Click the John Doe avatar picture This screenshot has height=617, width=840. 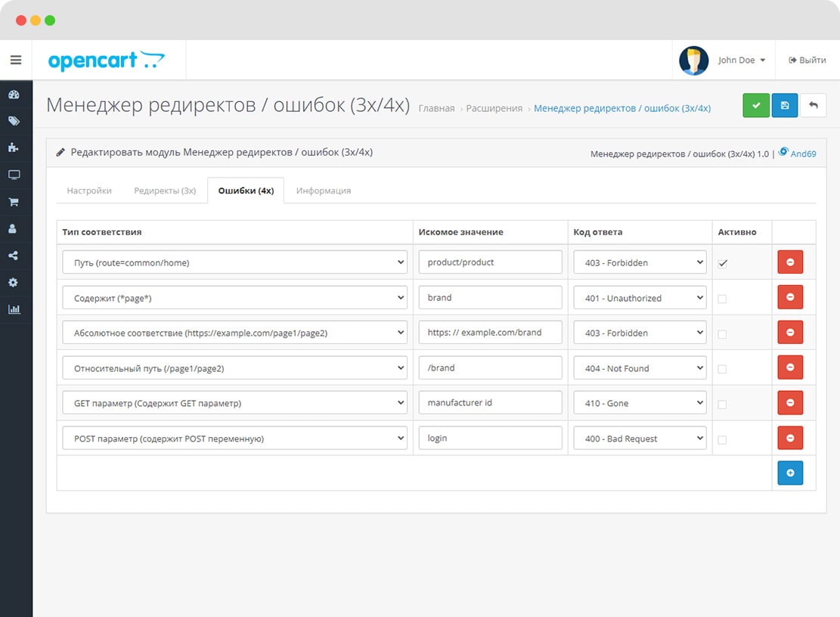pos(694,60)
